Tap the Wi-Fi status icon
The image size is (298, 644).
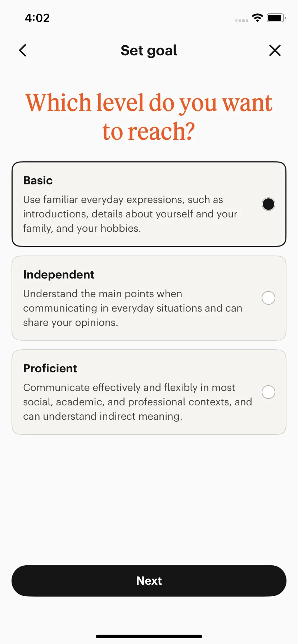[x=258, y=18]
